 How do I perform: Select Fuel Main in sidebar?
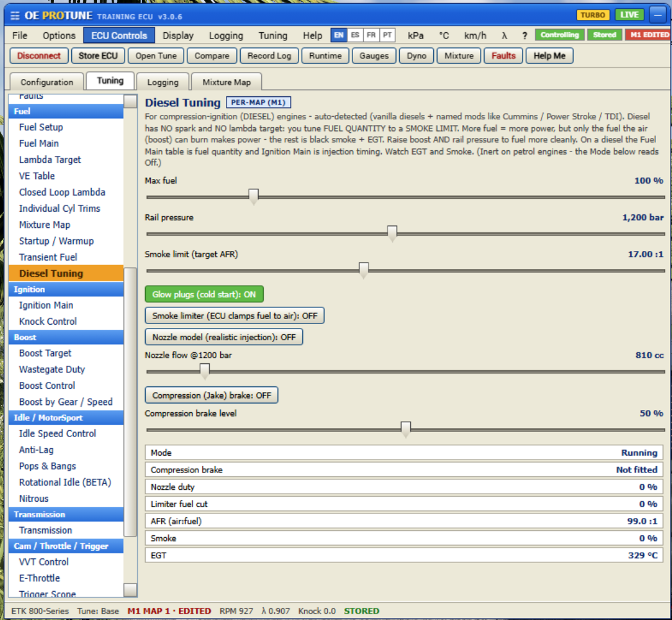[66, 144]
